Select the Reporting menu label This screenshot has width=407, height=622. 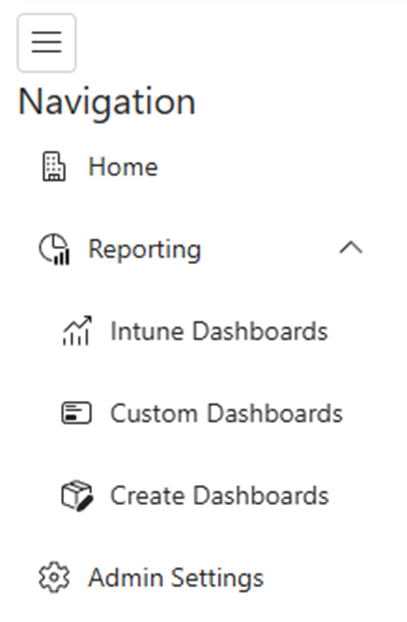[x=145, y=250]
